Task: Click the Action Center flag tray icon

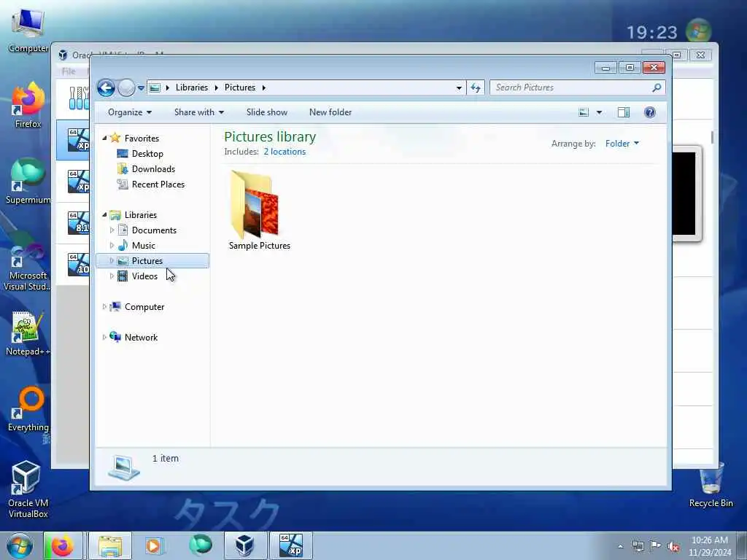Action: pos(656,546)
